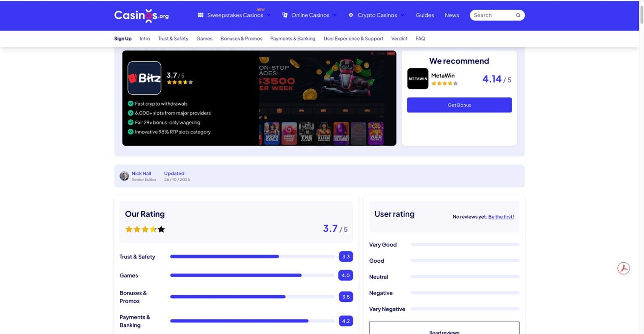This screenshot has height=334, width=644.
Task: Click the Sweepstakes Casinos slot icon
Action: pyautogui.click(x=200, y=15)
